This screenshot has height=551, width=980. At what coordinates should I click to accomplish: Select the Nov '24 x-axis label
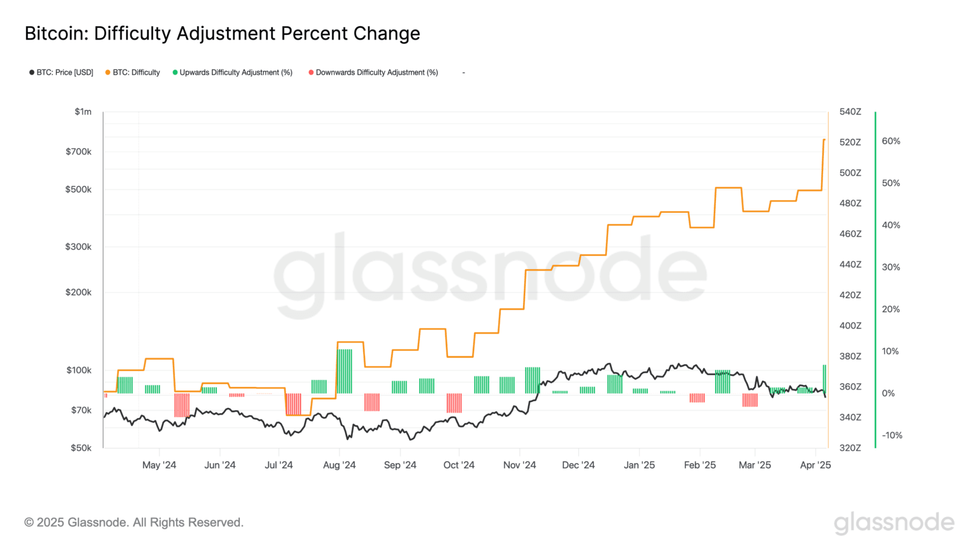[519, 465]
